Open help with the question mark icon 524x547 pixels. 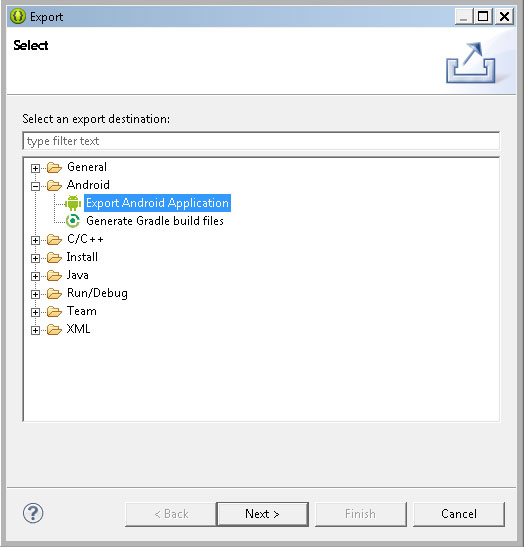click(33, 513)
